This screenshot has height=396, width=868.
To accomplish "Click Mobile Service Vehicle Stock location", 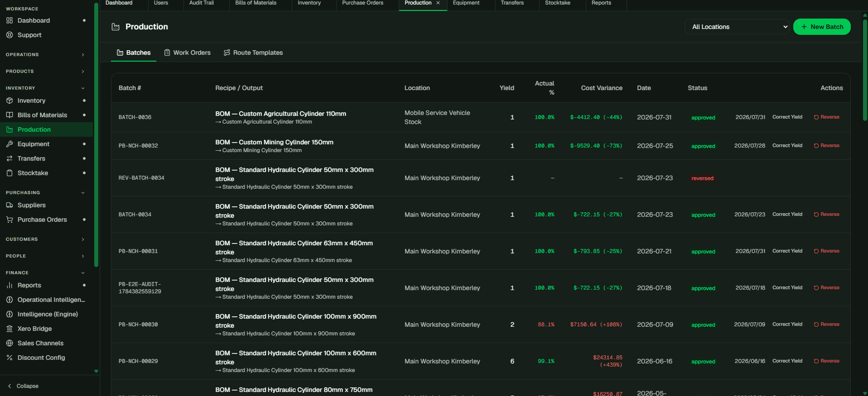I will point(437,117).
